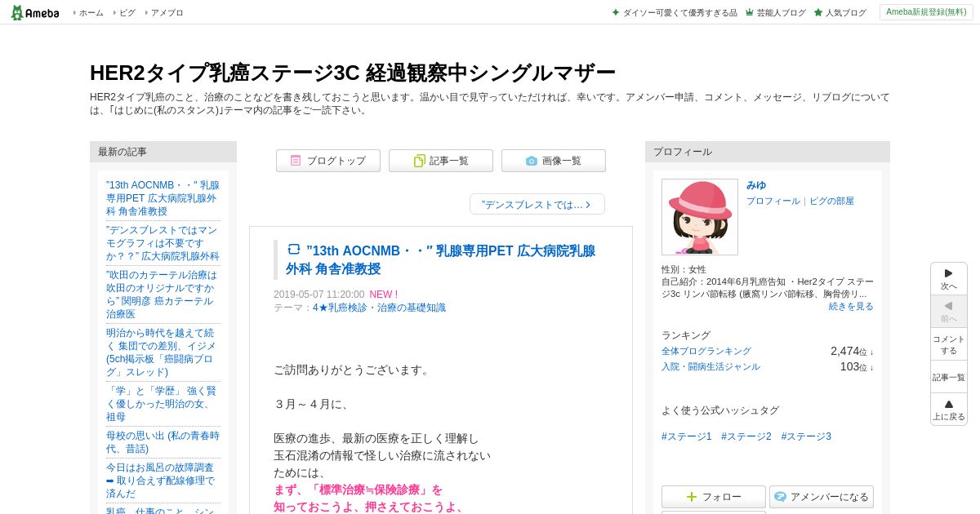Click the green documents icon on 記事一覧
Screen dimensions: 980x514
point(419,161)
